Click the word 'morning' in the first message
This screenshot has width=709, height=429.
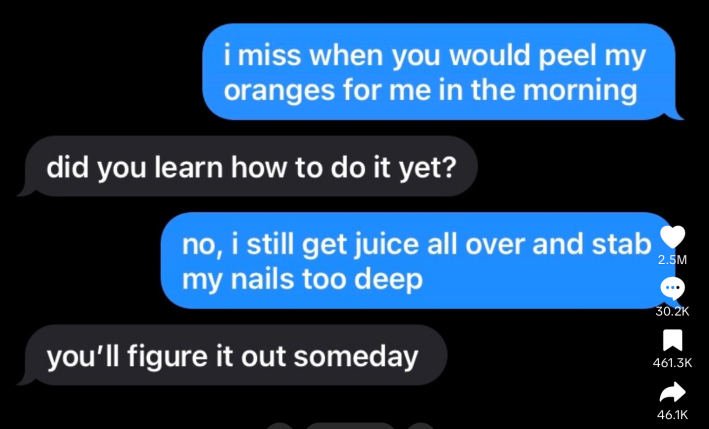[x=580, y=90]
